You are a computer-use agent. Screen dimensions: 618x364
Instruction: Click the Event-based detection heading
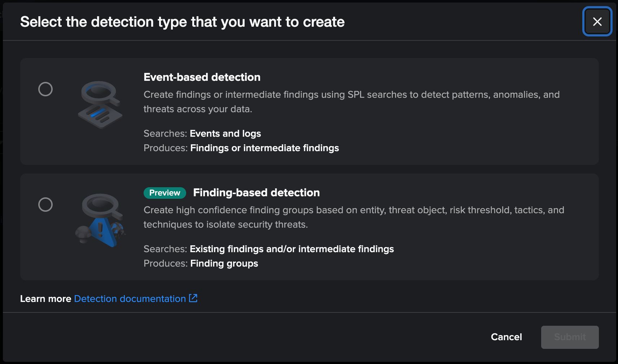tap(202, 77)
